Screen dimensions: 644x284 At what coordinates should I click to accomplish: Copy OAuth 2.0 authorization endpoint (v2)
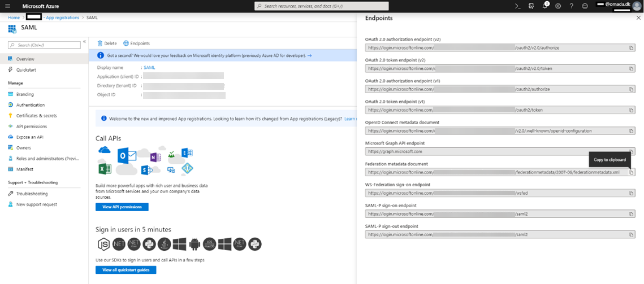tap(631, 47)
